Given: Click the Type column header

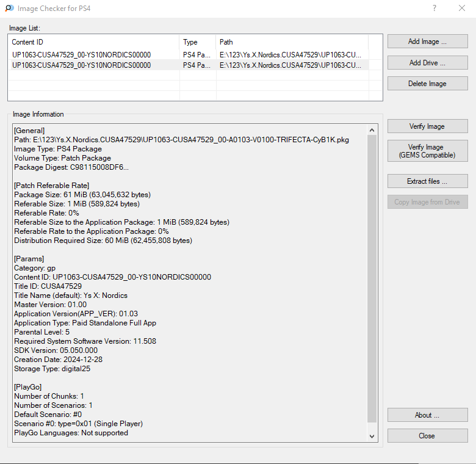Looking at the screenshot, I should 198,42.
